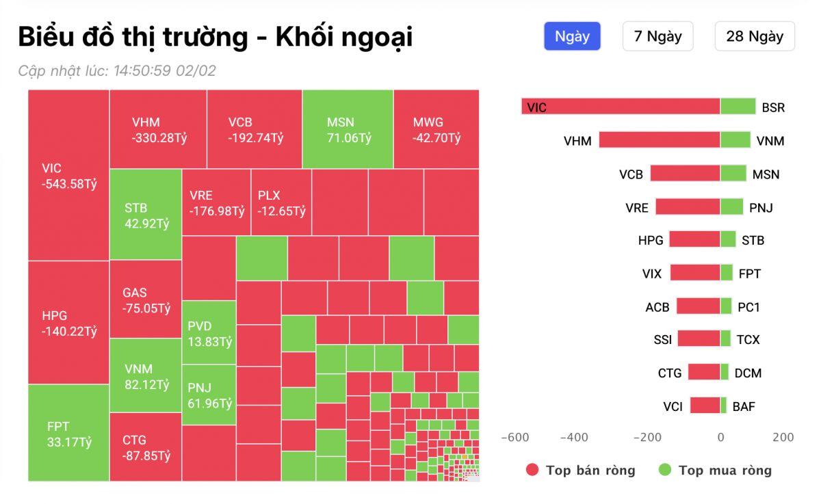Toggle the Top bán ròng legend

(590, 470)
